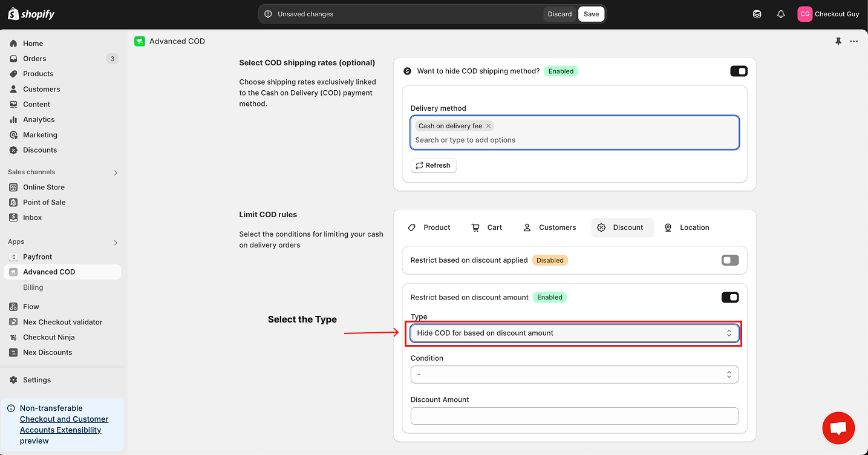Switch to the Location rules tab

[687, 227]
